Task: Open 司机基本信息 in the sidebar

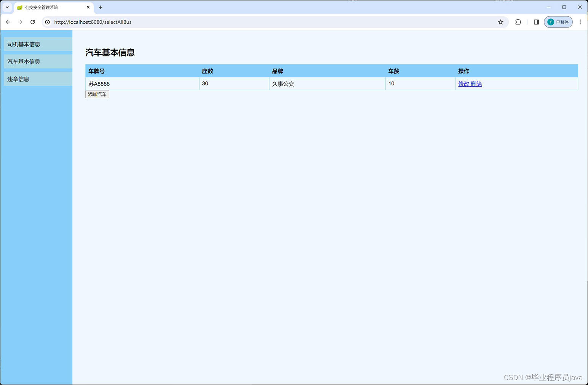Action: [38, 44]
